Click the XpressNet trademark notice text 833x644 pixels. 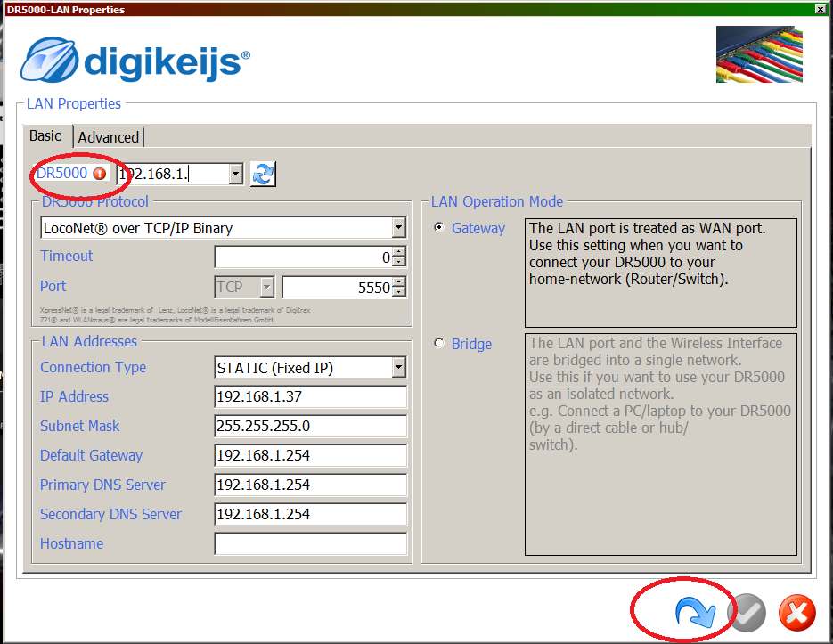pyautogui.click(x=176, y=314)
